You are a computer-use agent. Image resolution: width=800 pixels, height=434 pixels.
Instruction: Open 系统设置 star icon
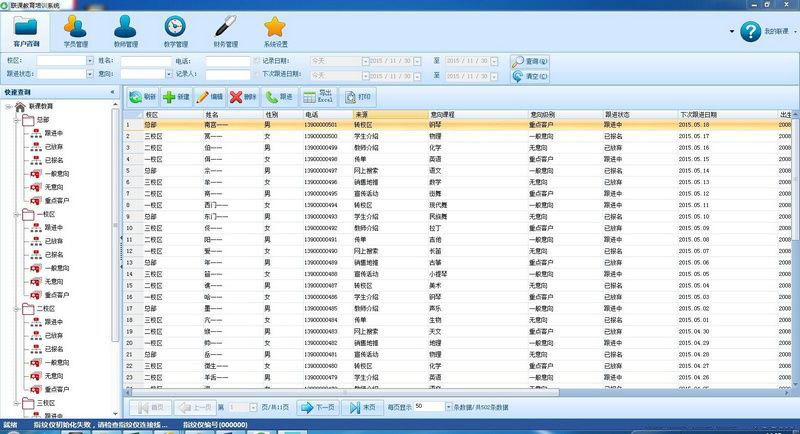point(274,31)
